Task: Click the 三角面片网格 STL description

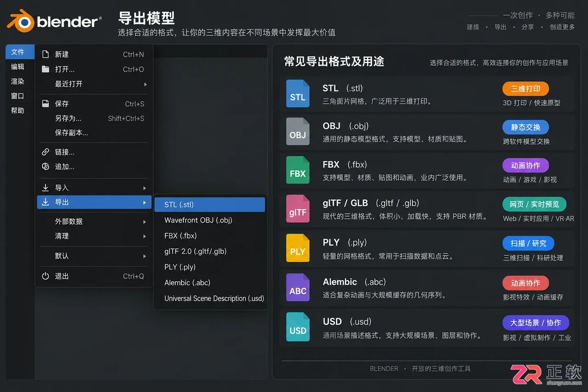Action: 378,101
